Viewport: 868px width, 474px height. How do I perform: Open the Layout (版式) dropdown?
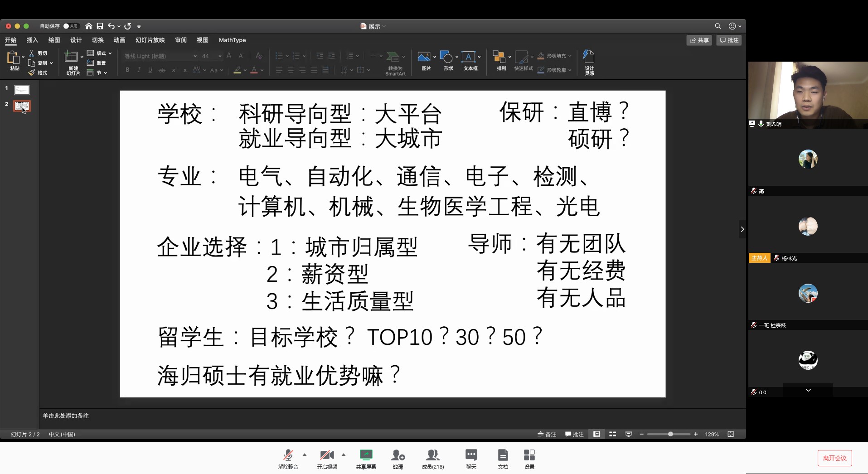[110, 53]
